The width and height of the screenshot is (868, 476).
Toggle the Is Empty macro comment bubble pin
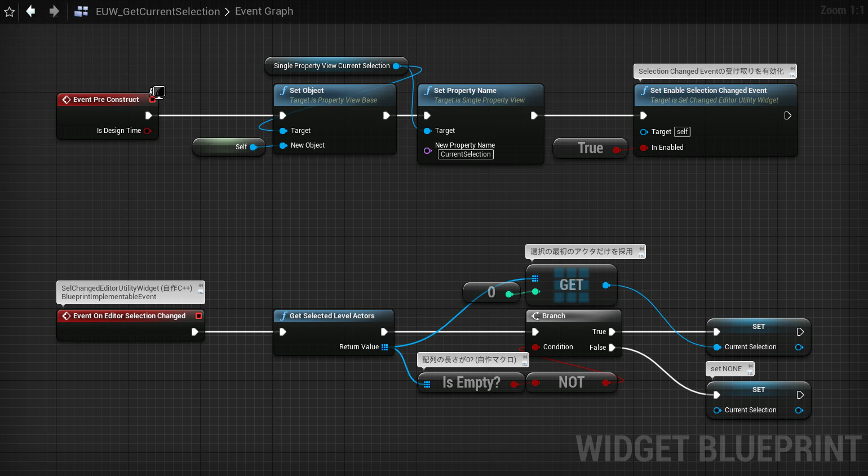coord(525,357)
